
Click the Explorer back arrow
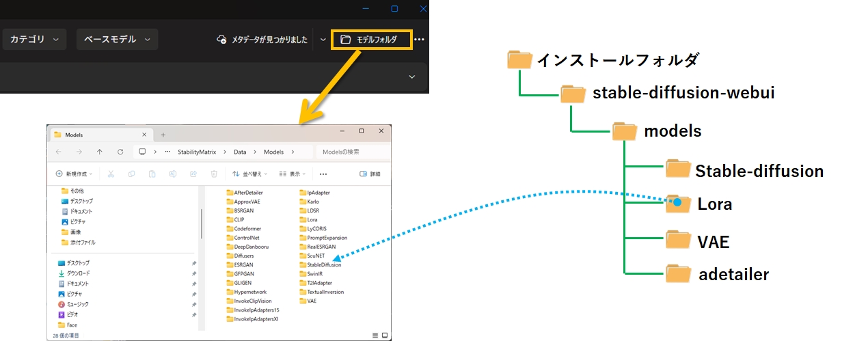tap(59, 152)
